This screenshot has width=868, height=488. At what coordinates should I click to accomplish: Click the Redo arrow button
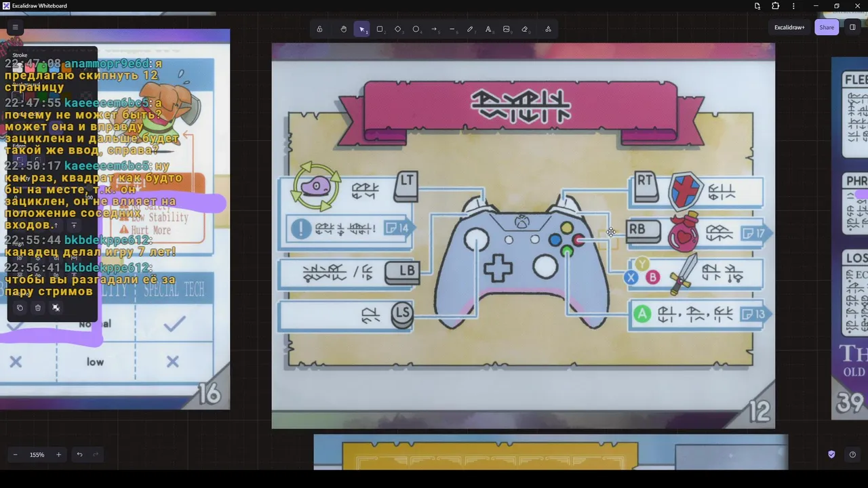[x=96, y=455]
